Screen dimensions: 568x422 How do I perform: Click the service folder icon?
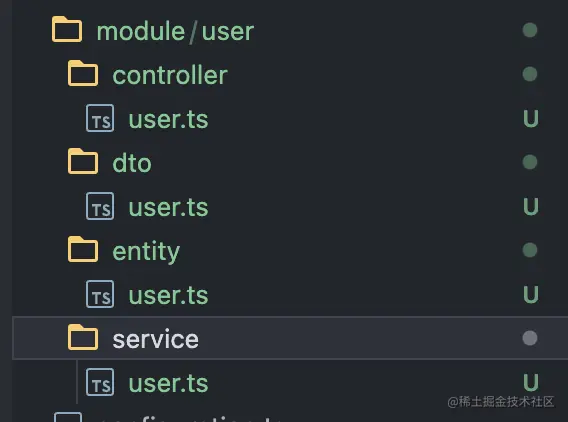tap(83, 337)
